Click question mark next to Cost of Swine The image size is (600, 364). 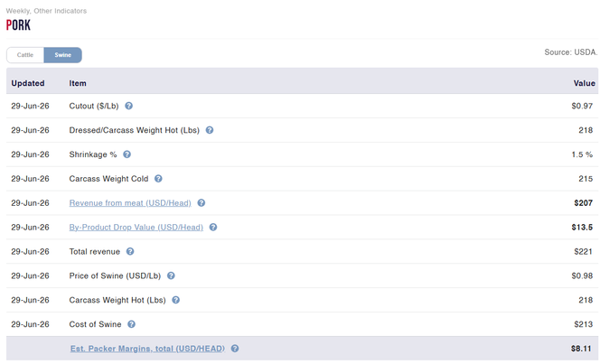(131, 324)
